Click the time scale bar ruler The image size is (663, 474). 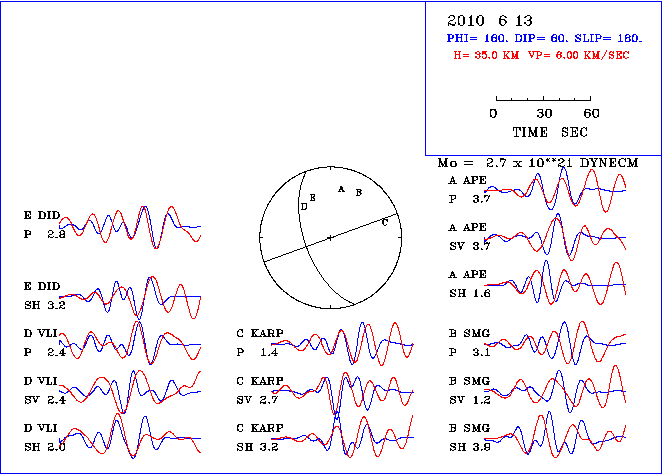[543, 99]
